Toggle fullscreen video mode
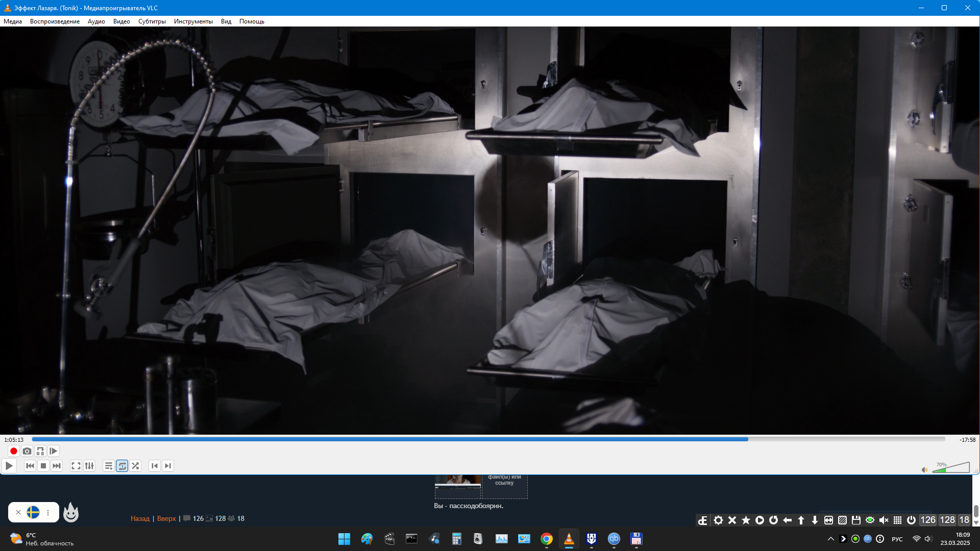The image size is (980, 551). click(76, 466)
